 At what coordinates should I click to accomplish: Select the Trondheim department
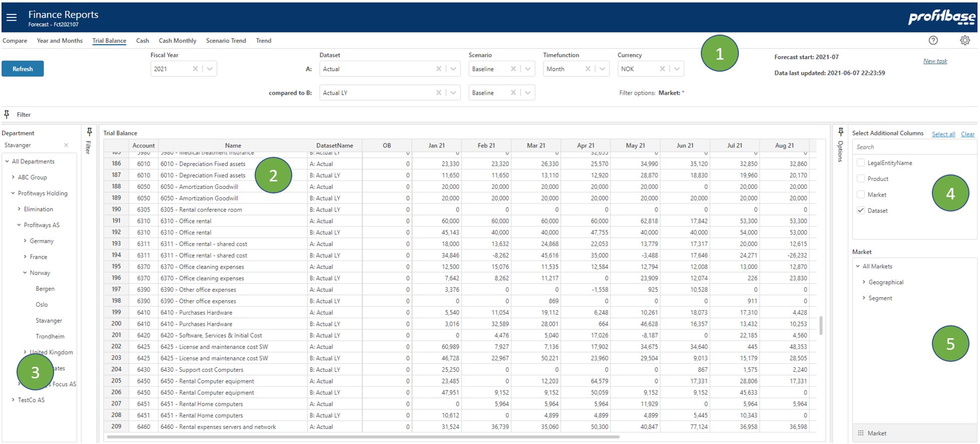point(50,336)
